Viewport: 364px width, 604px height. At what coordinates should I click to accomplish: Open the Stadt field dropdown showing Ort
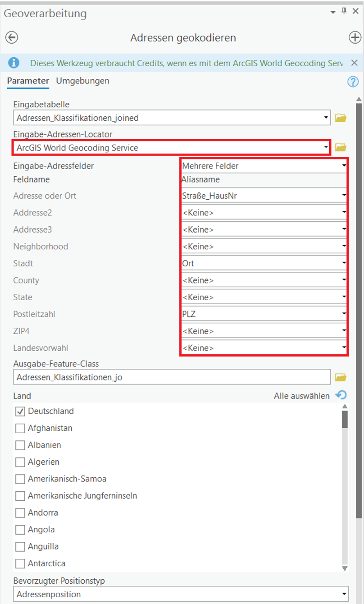[x=264, y=263]
